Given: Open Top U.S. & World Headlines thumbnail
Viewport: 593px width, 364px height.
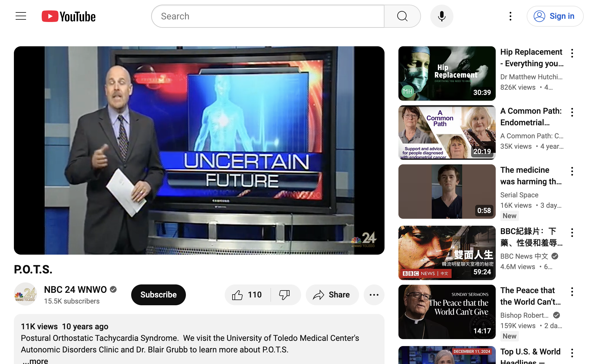Looking at the screenshot, I should (x=447, y=355).
